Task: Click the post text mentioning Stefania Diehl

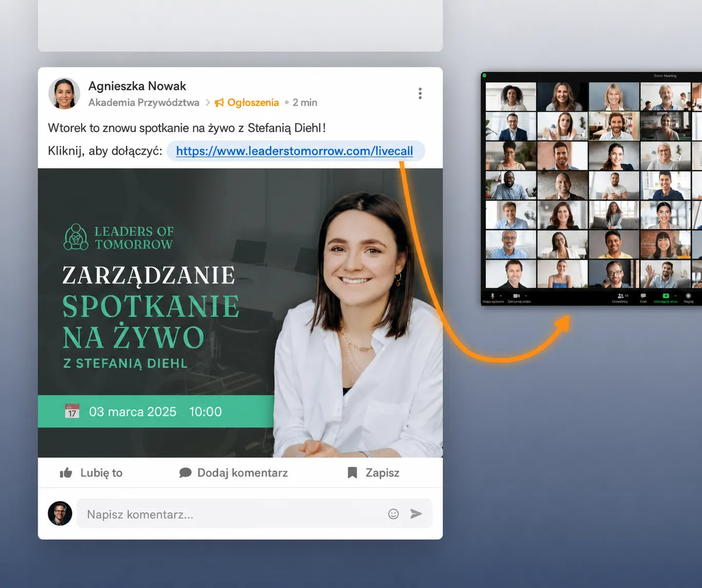Action: point(187,128)
